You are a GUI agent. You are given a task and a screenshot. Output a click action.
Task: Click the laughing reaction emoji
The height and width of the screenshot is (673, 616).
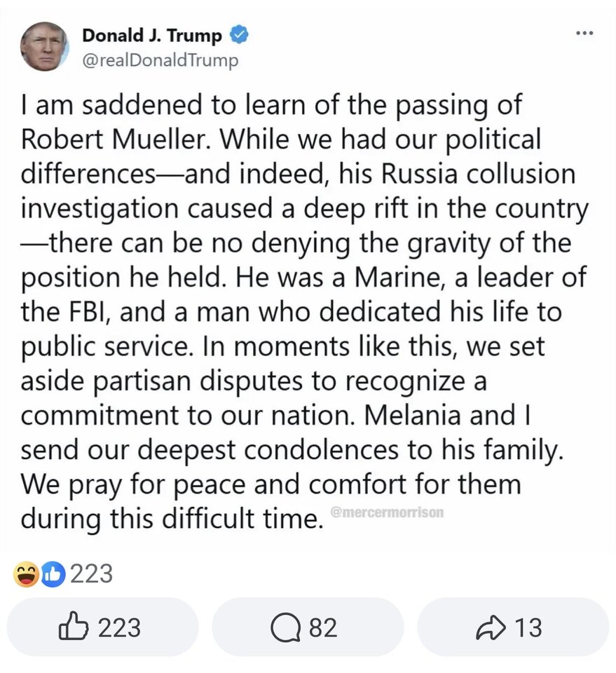27,574
